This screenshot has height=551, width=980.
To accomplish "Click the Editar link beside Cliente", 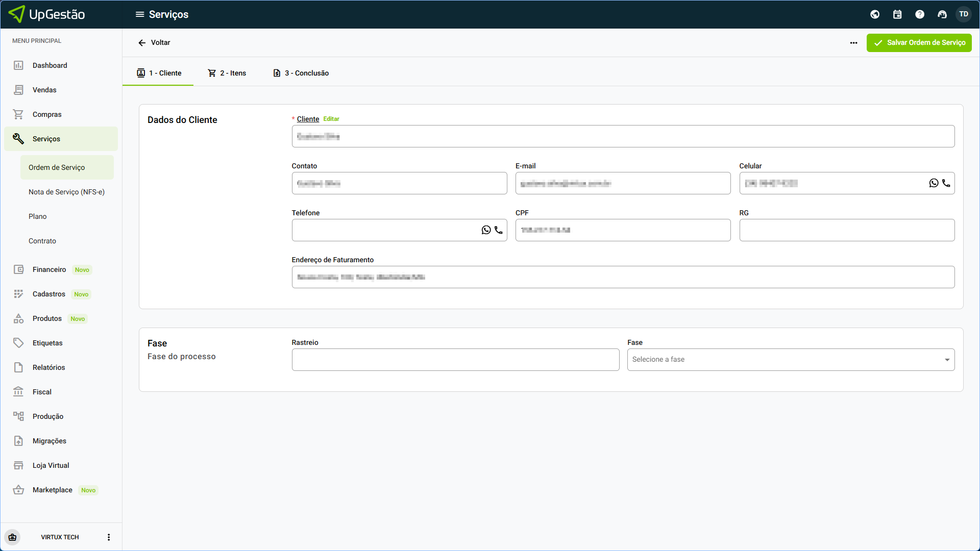I will [x=331, y=119].
